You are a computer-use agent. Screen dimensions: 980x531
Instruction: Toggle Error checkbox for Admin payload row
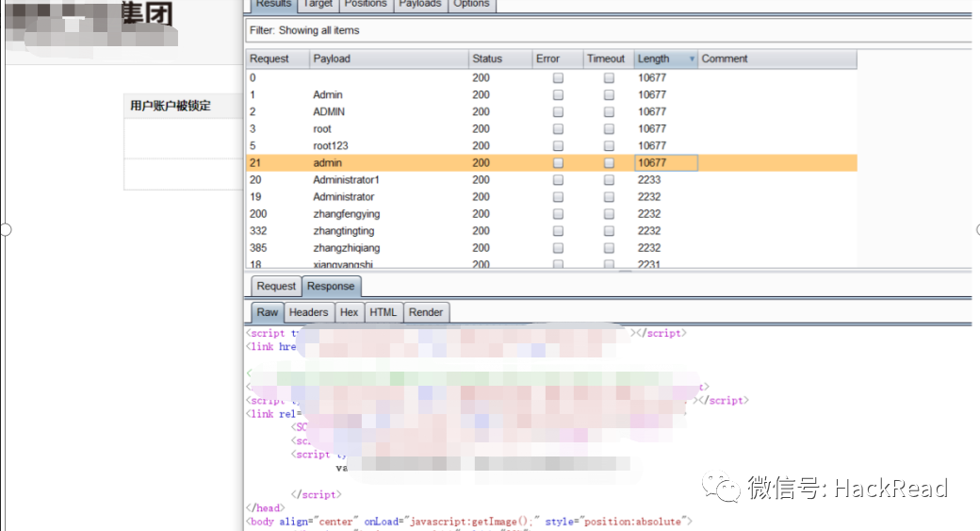(x=558, y=95)
